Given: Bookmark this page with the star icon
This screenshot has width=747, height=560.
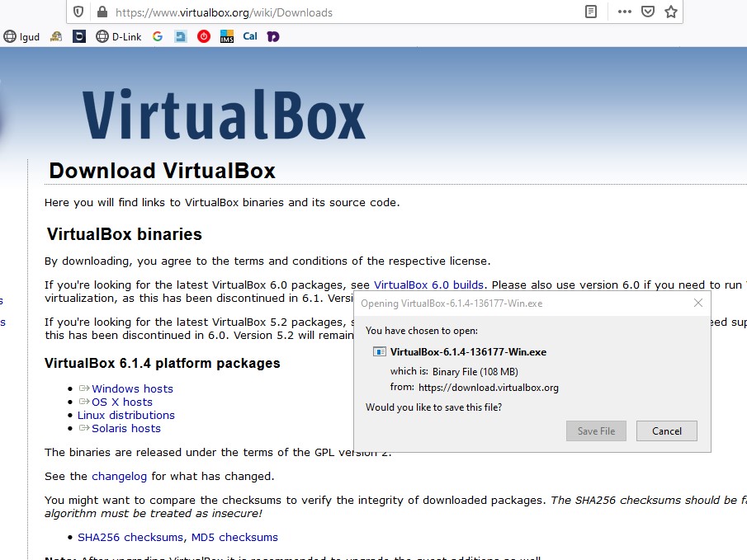Looking at the screenshot, I should pyautogui.click(x=671, y=12).
